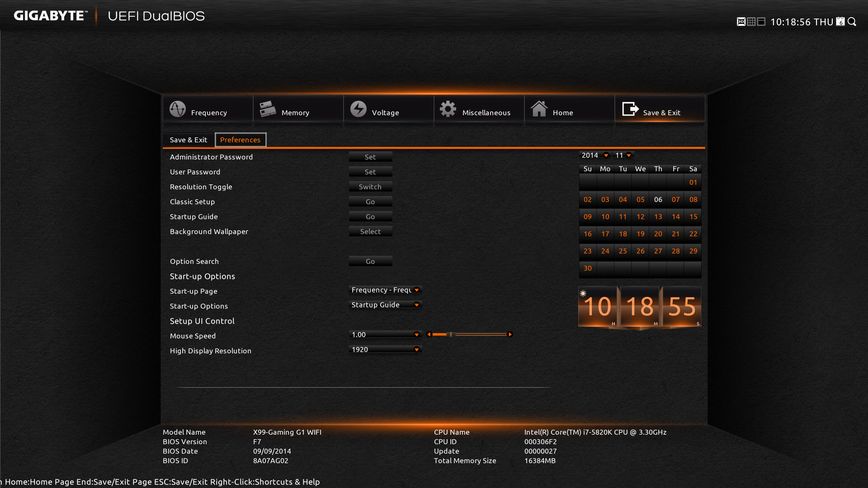Screen dimensions: 868x488
Task: Open the Voltage menu tab
Action: point(389,108)
